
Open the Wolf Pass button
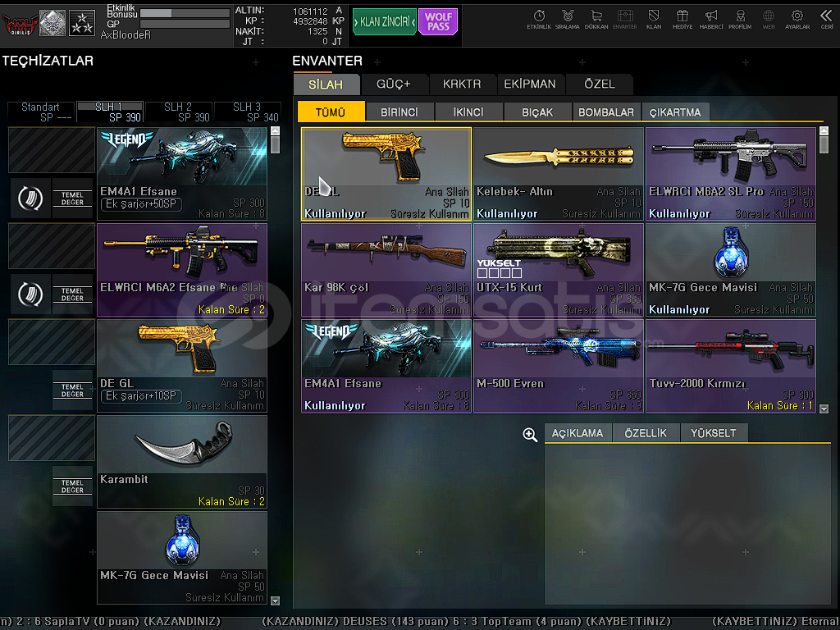coord(438,22)
